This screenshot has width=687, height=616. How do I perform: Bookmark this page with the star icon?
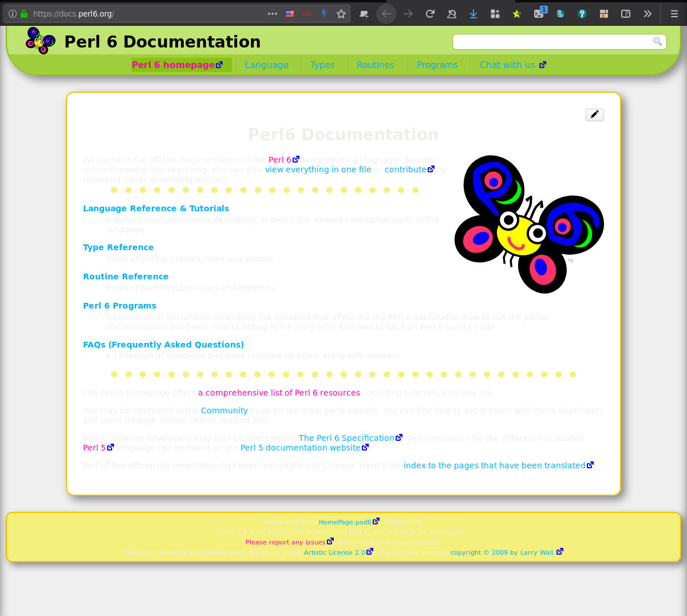coord(341,14)
